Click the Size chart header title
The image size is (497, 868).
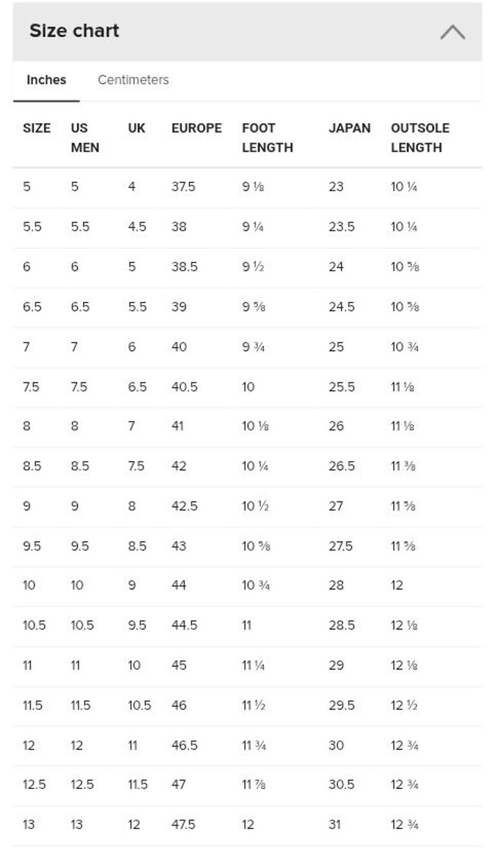click(x=74, y=30)
